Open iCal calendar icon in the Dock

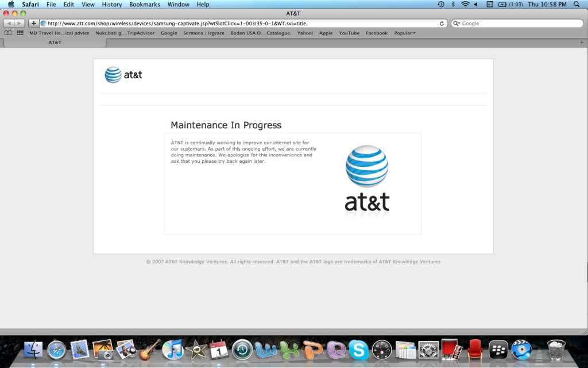pyautogui.click(x=219, y=350)
